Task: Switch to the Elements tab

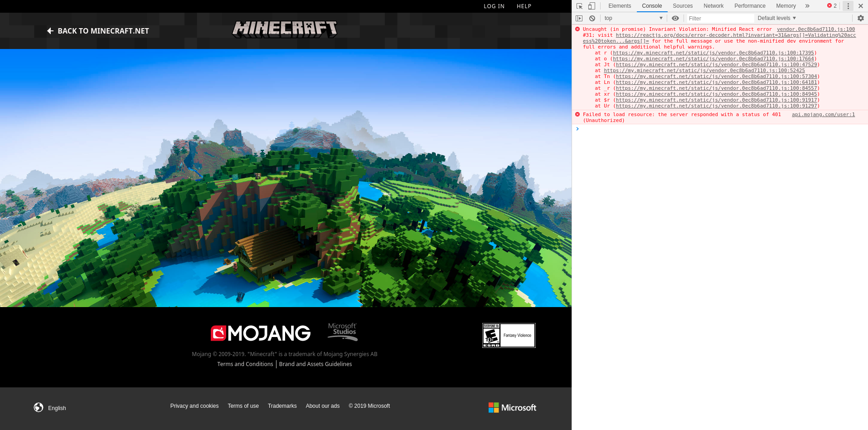Action: coord(620,6)
